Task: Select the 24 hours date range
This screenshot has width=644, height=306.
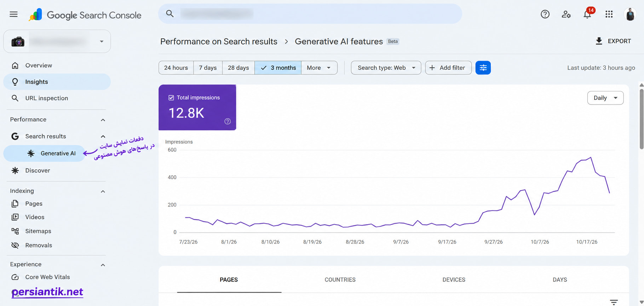Action: [x=176, y=68]
